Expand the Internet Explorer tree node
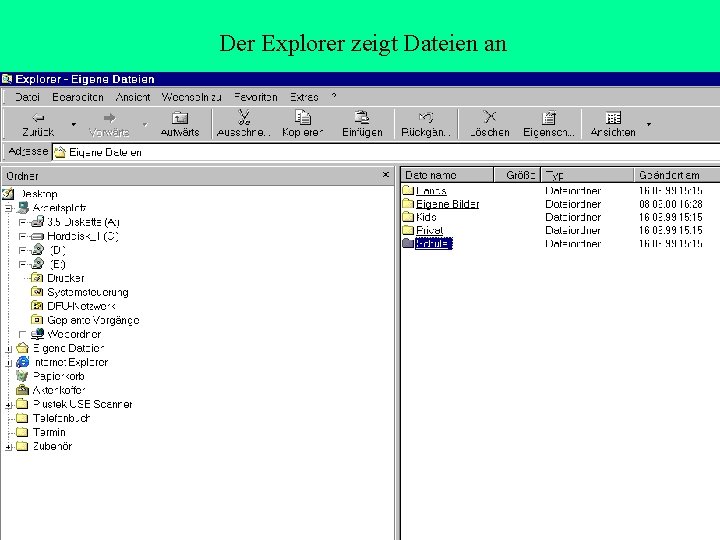720x540 pixels. click(8, 363)
